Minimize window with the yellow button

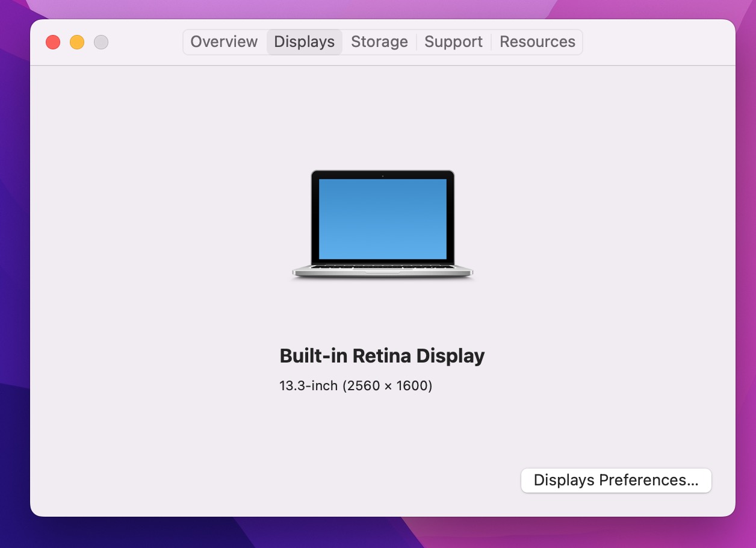pos(77,42)
